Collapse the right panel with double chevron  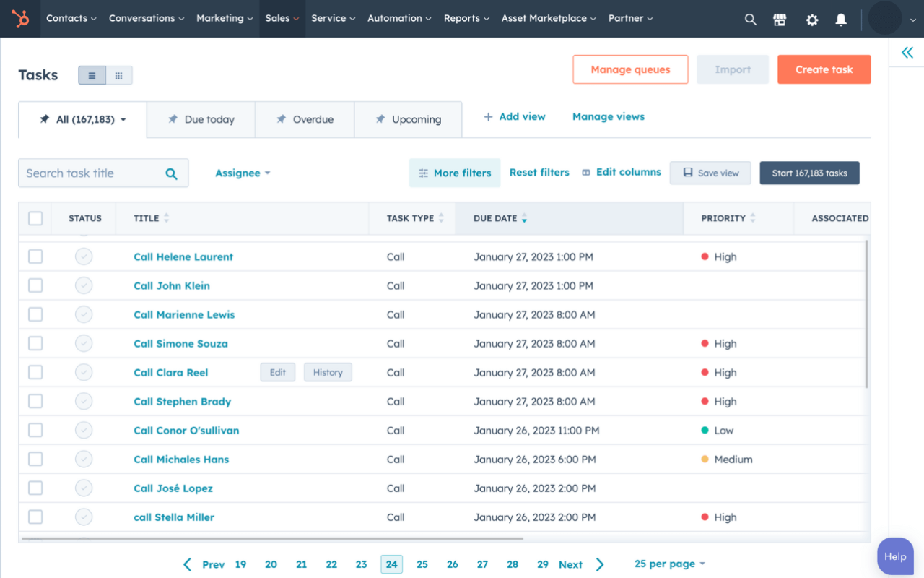(x=907, y=52)
